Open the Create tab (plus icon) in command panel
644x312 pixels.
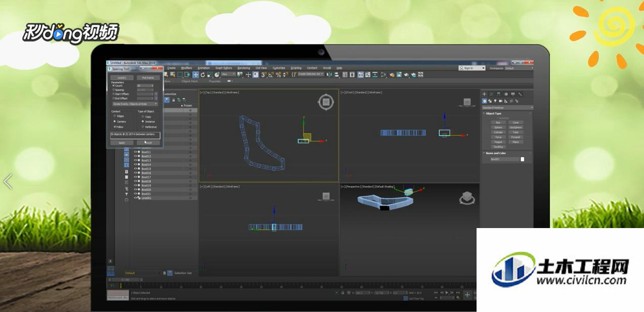pos(484,94)
